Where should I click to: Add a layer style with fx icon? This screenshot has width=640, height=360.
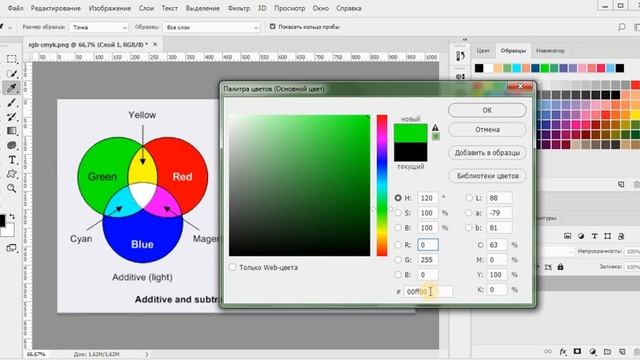pyautogui.click(x=563, y=351)
